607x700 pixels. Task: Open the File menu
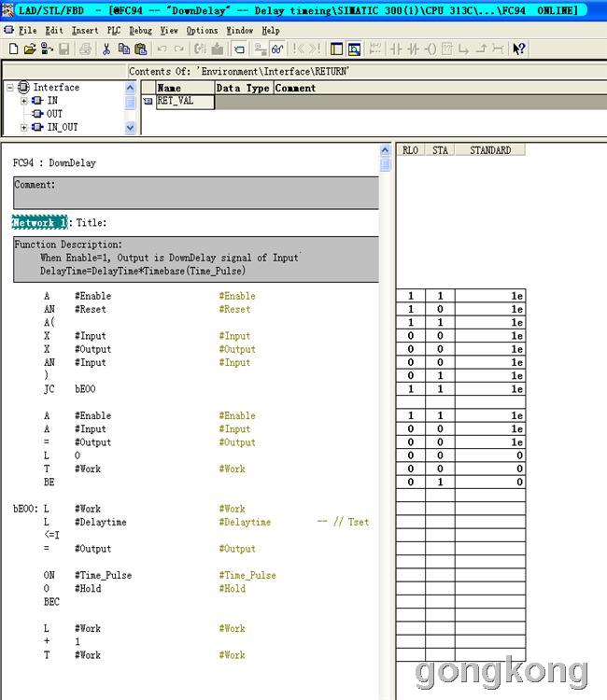[28, 31]
